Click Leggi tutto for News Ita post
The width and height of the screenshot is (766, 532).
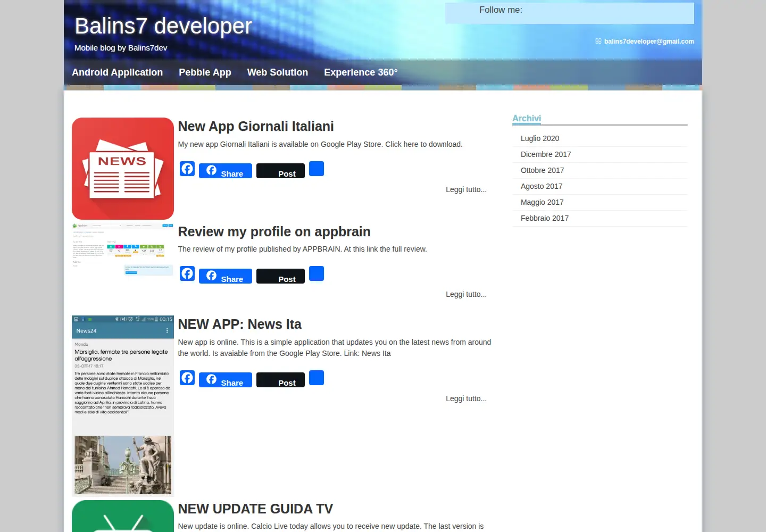point(466,398)
